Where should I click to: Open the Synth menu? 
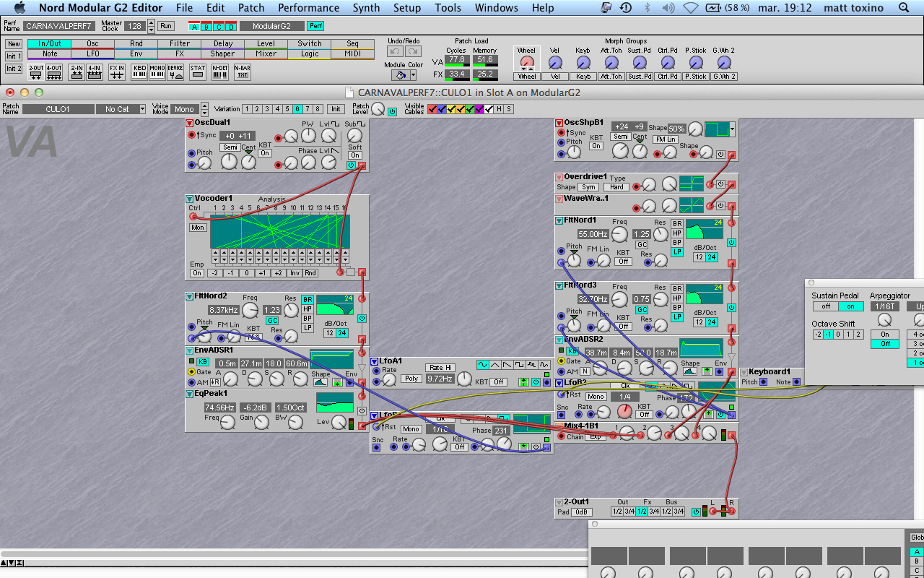pos(366,8)
